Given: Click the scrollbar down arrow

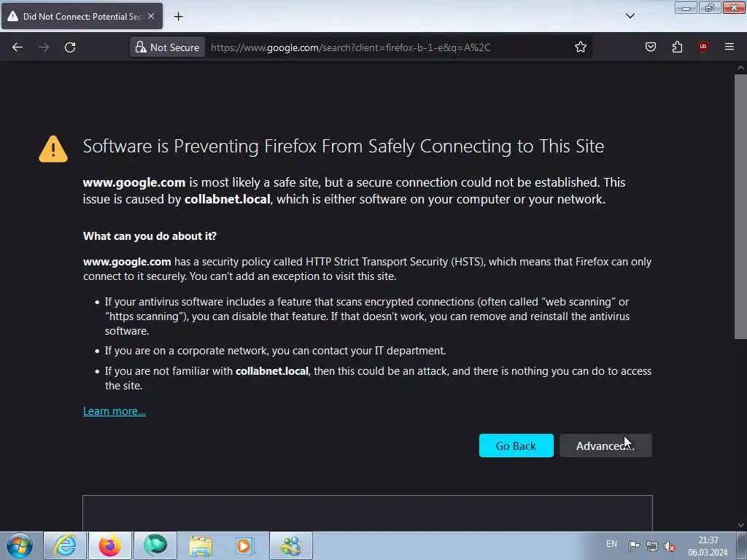Looking at the screenshot, I should (740, 525).
